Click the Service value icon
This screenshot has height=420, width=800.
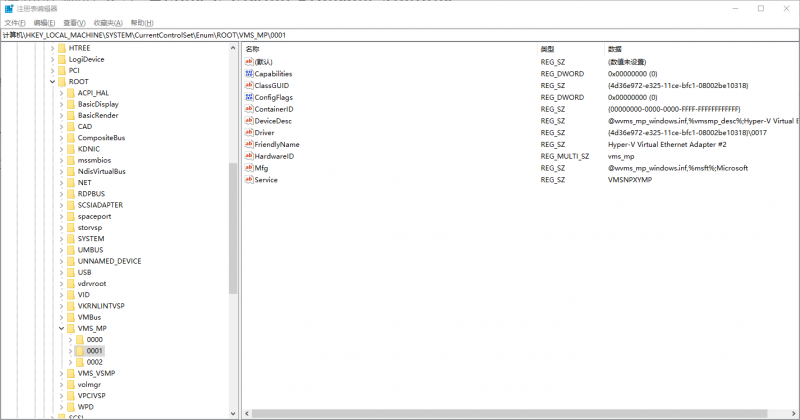pyautogui.click(x=248, y=180)
